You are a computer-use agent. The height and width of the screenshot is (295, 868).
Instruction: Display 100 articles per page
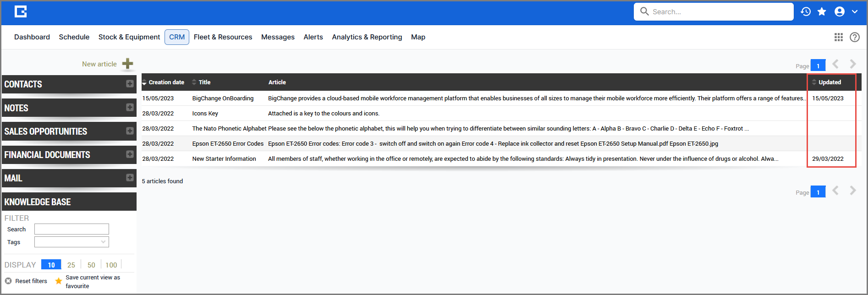tap(111, 265)
